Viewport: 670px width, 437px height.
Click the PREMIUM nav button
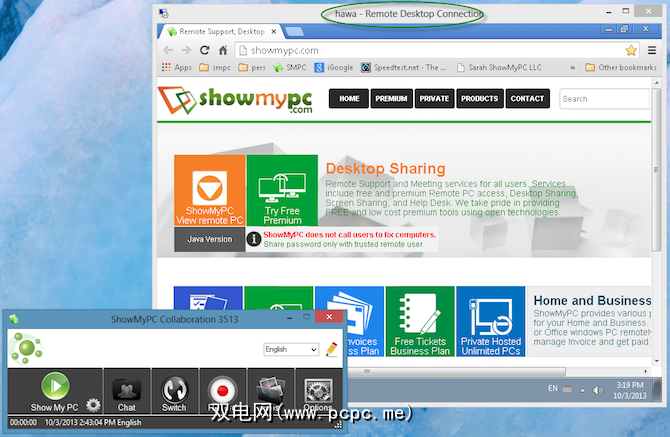391,99
